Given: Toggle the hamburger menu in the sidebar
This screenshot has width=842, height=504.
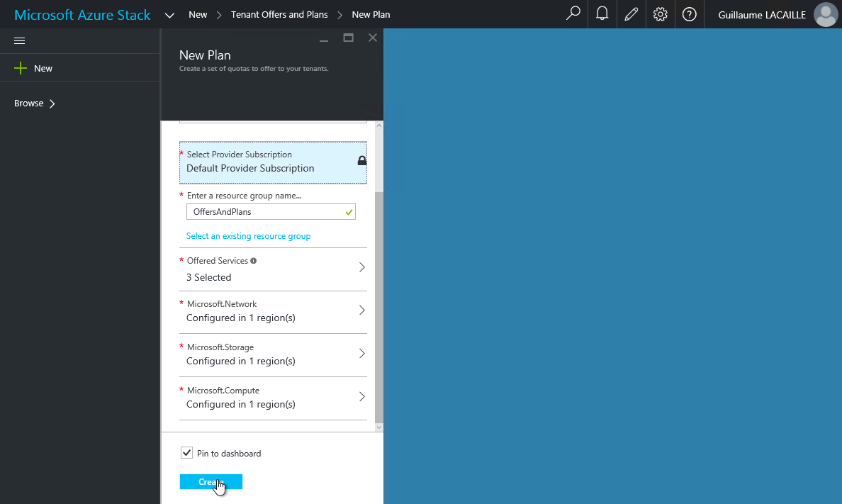Looking at the screenshot, I should pyautogui.click(x=19, y=41).
